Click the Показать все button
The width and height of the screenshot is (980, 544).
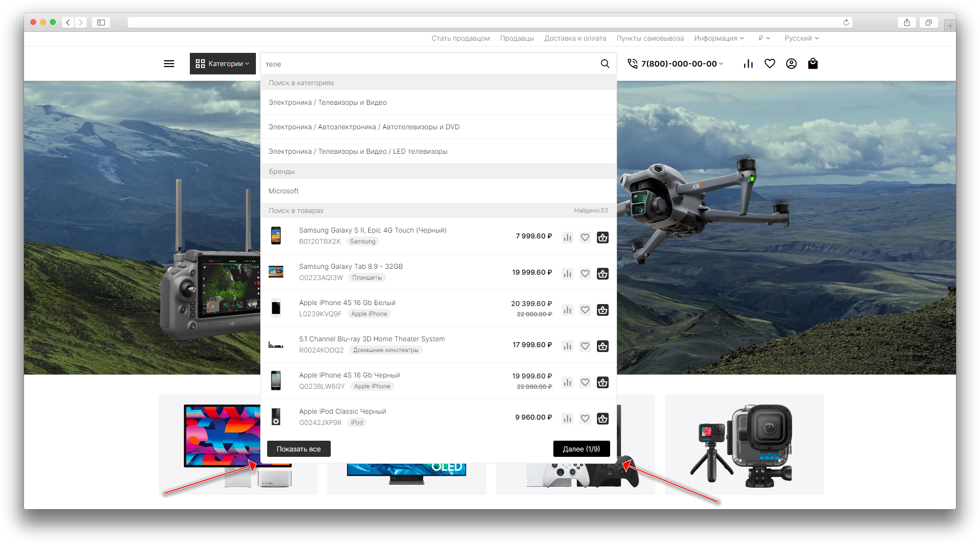click(298, 449)
